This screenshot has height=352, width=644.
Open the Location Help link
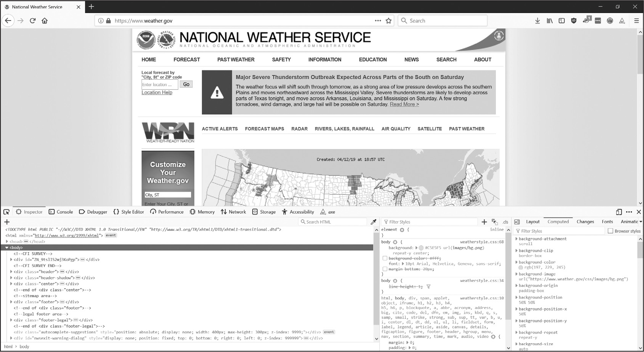point(157,92)
